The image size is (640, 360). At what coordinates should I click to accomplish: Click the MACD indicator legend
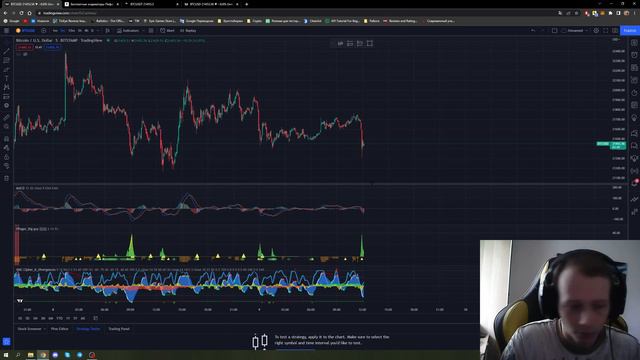coord(37,188)
